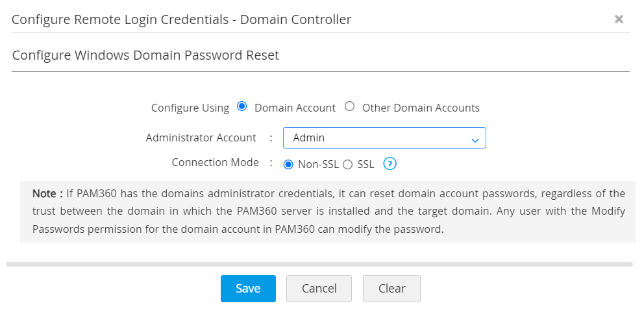644x312 pixels.
Task: Click the Configure Windows Domain Password Reset heading
Action: [x=145, y=55]
